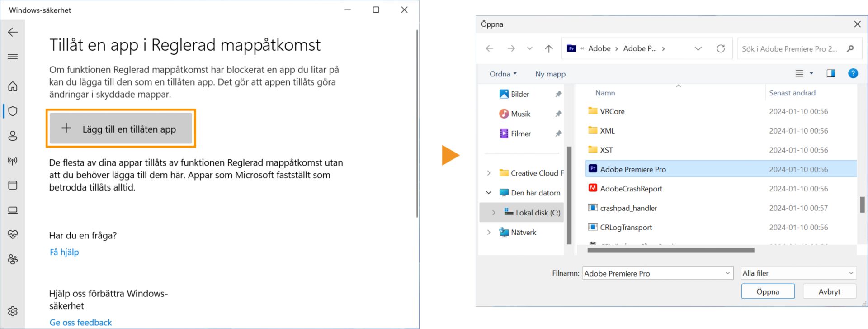Open Home section in Windows-säkerhet sidebar

(13, 86)
